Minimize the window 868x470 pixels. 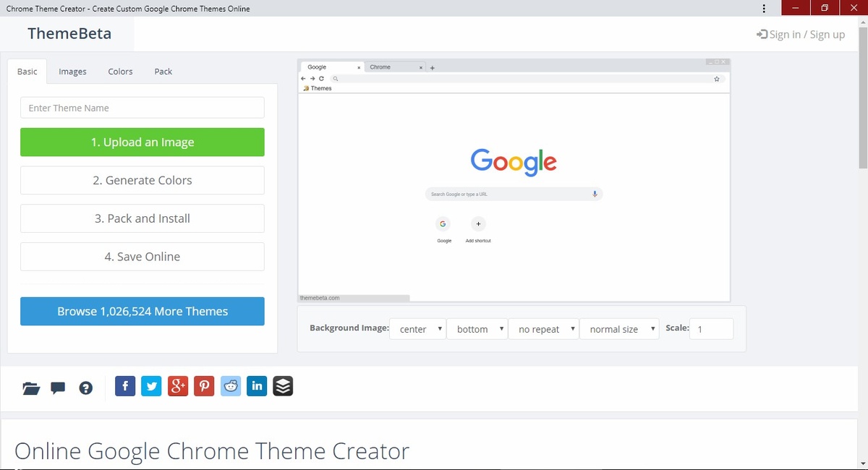(796, 8)
